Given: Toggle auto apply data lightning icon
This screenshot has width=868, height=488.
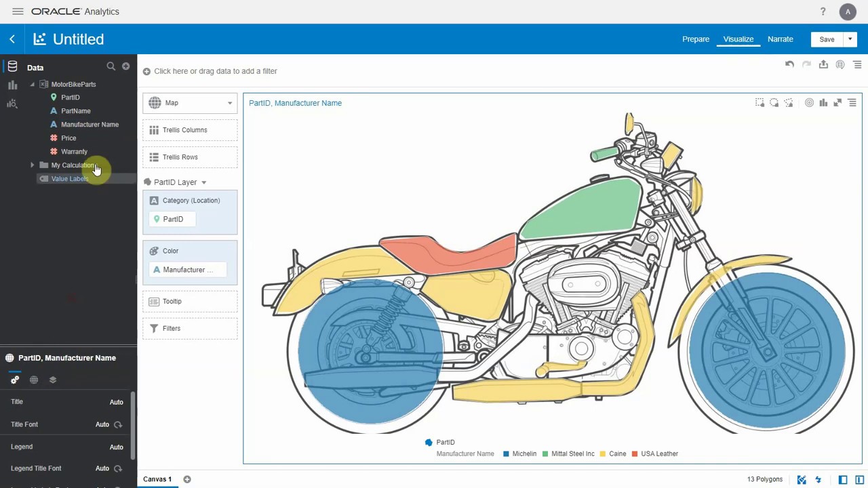Looking at the screenshot, I should click(x=818, y=480).
